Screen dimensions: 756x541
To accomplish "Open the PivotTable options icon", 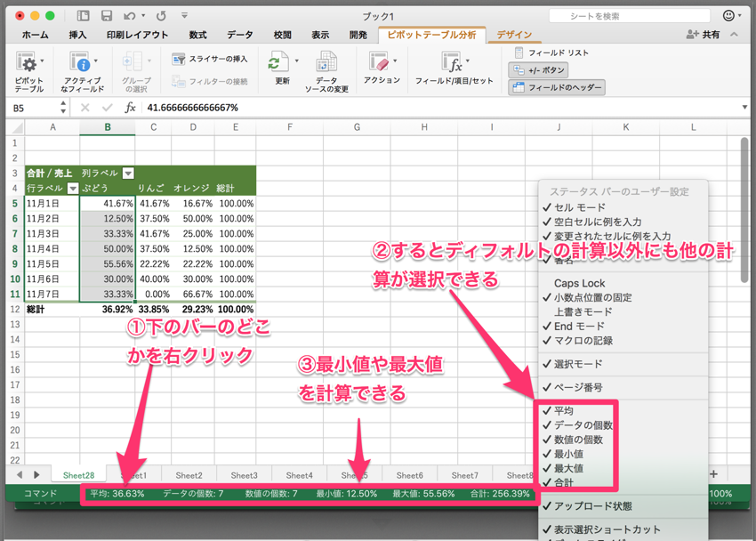I will [26, 62].
